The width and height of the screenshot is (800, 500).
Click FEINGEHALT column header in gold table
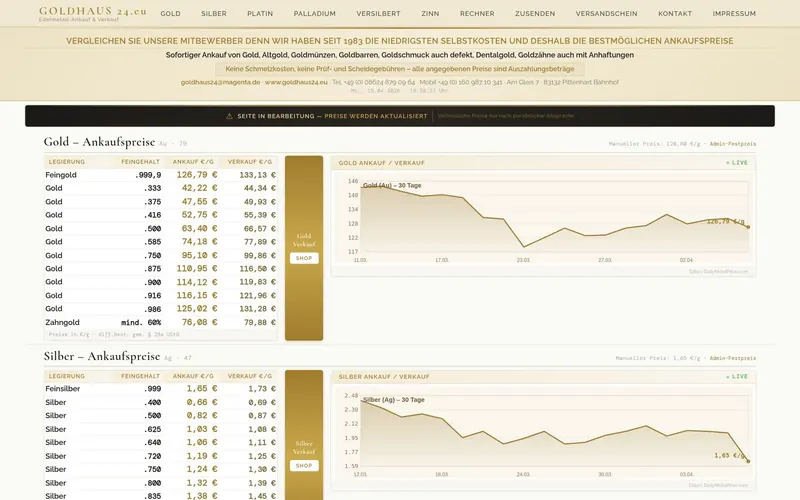[140, 162]
